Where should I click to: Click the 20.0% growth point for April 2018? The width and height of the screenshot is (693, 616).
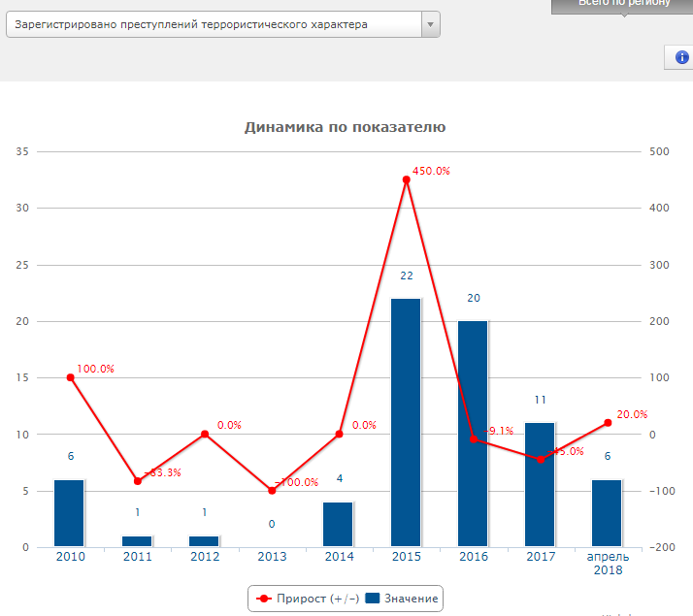[608, 423]
